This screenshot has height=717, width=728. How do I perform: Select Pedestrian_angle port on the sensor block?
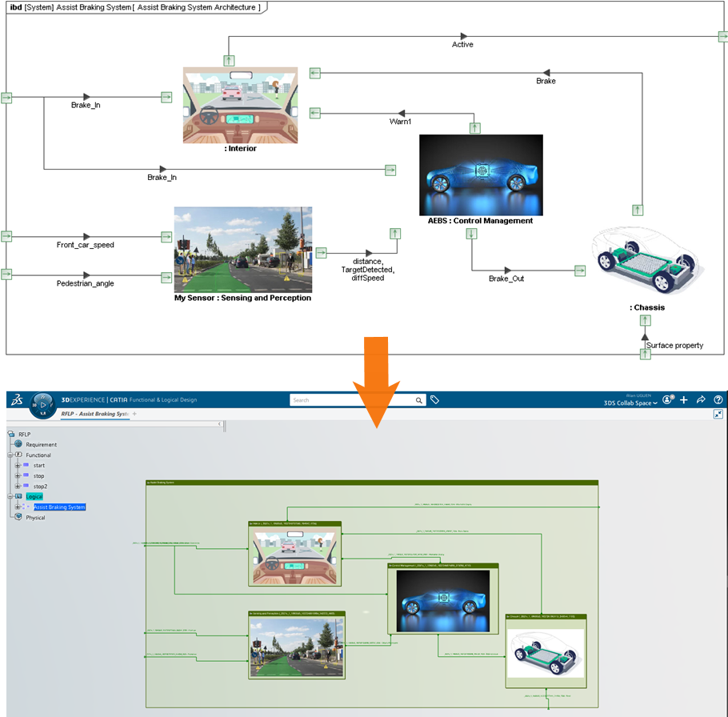coord(166,277)
